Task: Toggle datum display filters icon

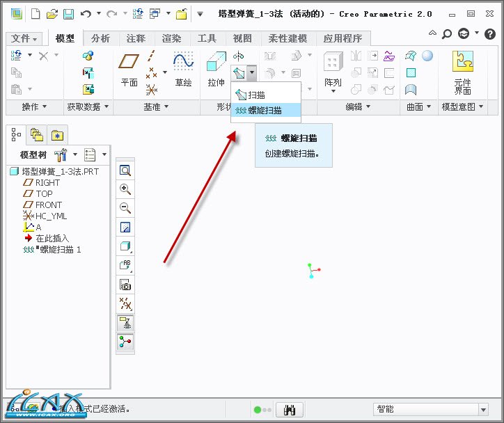Action: tap(125, 303)
